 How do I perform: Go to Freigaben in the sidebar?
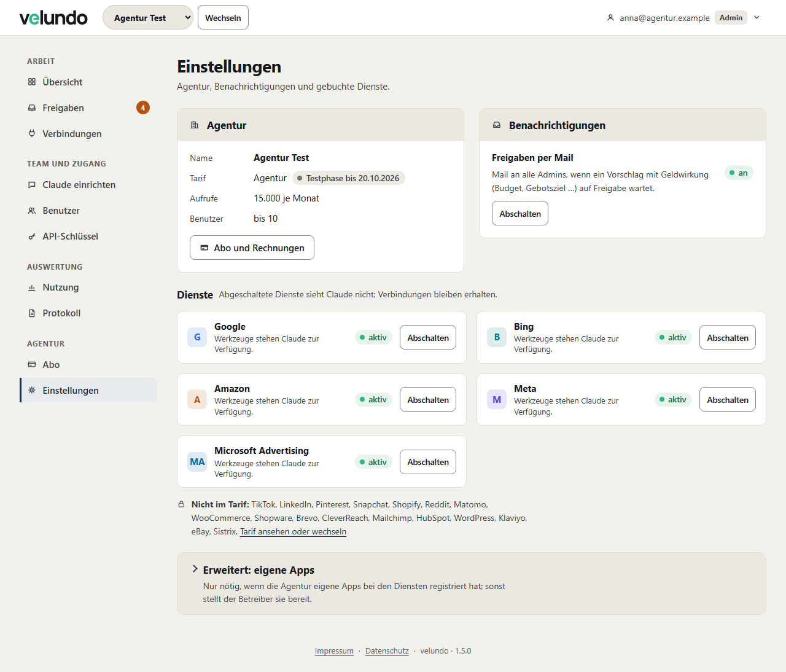tap(88, 107)
